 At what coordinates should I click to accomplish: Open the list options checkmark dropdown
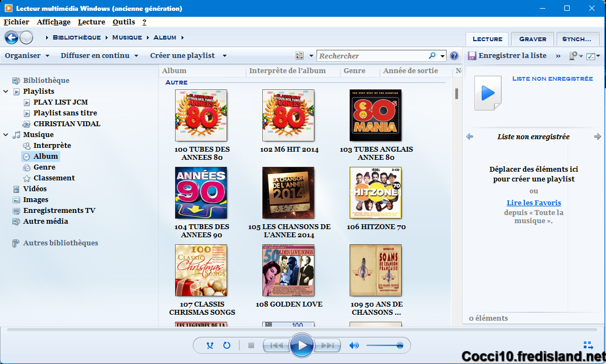pyautogui.click(x=593, y=56)
